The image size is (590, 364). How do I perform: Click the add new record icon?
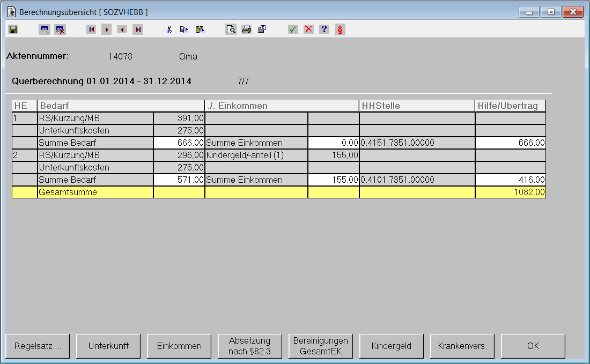tap(45, 29)
